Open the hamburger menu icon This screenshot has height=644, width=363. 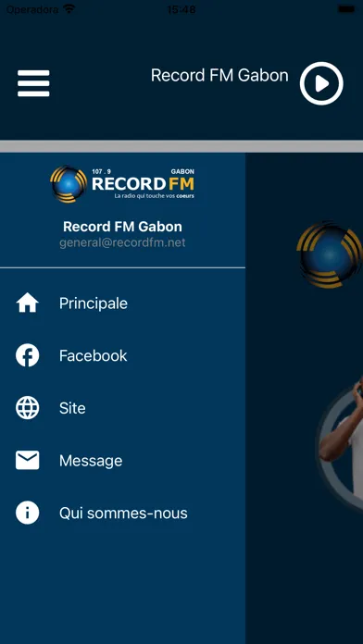(x=33, y=83)
